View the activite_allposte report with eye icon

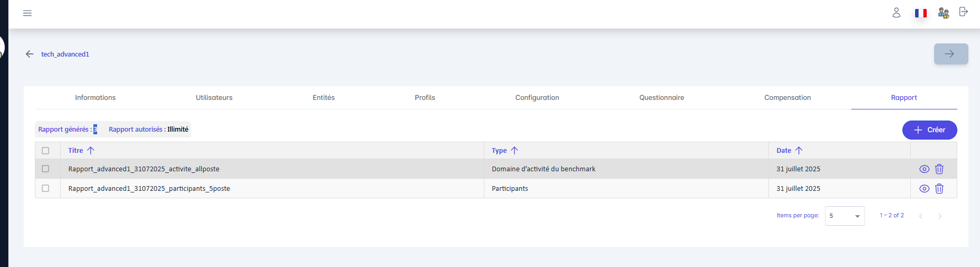pyautogui.click(x=924, y=169)
